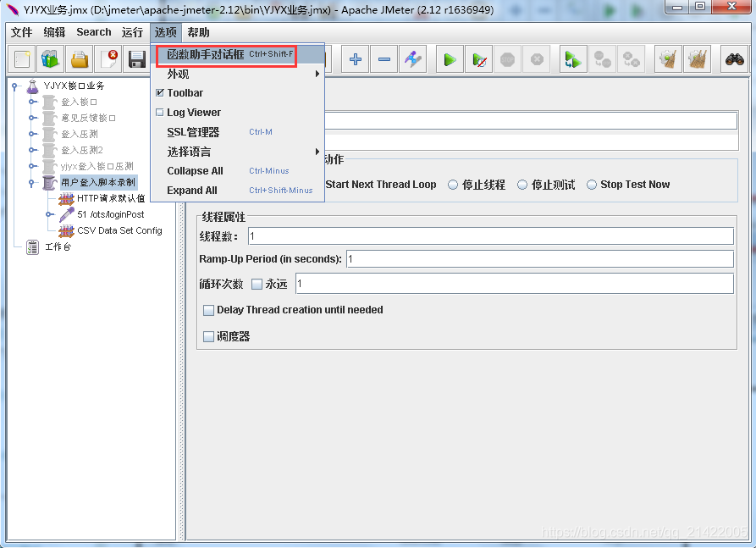Expand the 意见反馈接口 tree node handle
The width and height of the screenshot is (756, 548).
[32, 118]
